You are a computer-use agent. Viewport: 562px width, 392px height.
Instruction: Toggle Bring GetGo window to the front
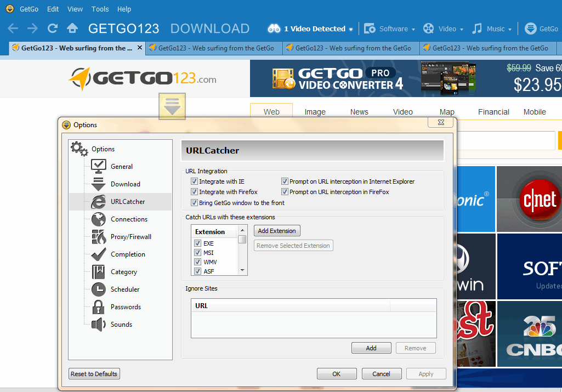[194, 203]
